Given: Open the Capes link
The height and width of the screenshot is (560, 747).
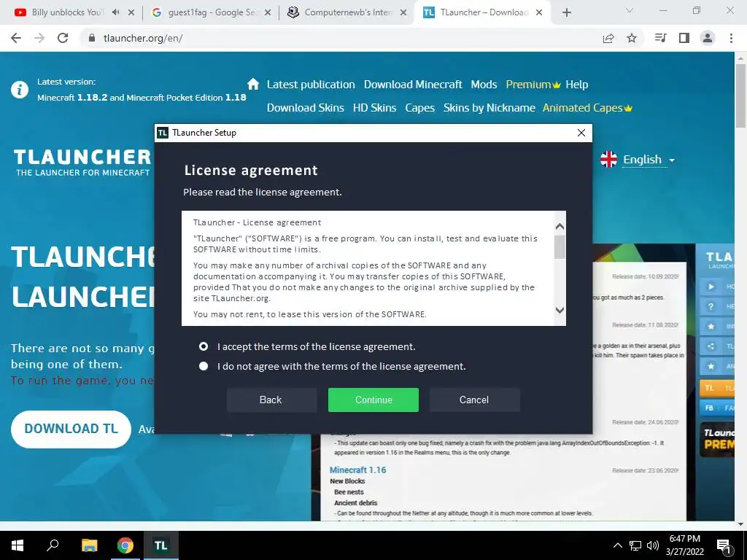Looking at the screenshot, I should [419, 108].
